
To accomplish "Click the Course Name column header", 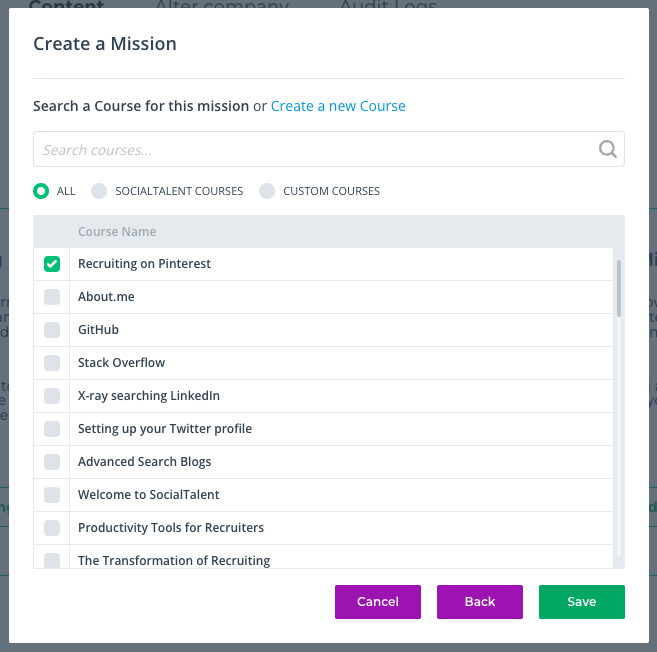I will [x=117, y=232].
